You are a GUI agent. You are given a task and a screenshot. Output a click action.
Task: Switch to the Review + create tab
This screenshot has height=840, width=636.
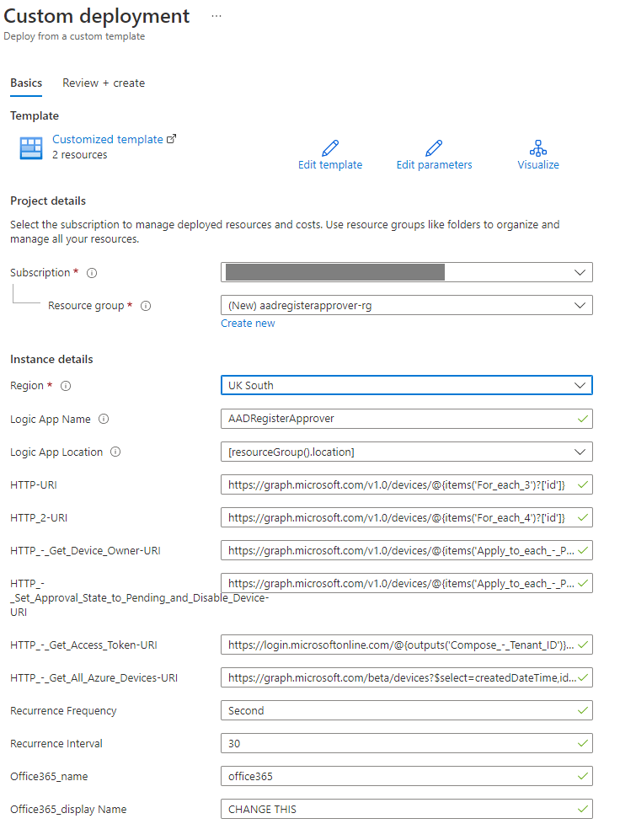[104, 83]
